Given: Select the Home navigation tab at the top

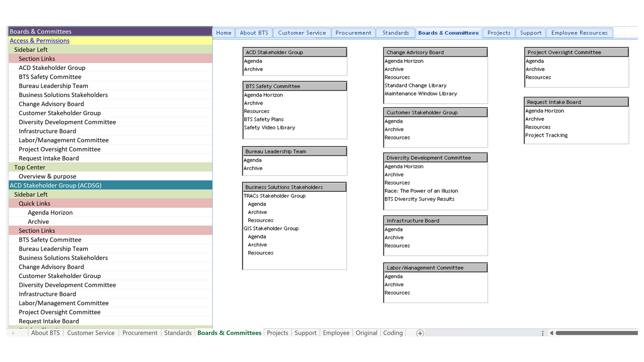Looking at the screenshot, I should [x=223, y=33].
